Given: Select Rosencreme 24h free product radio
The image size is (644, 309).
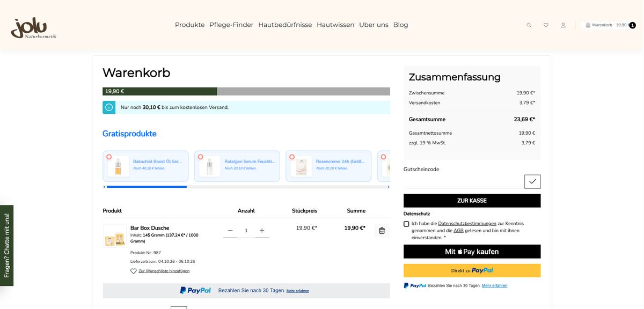Looking at the screenshot, I should [x=292, y=157].
